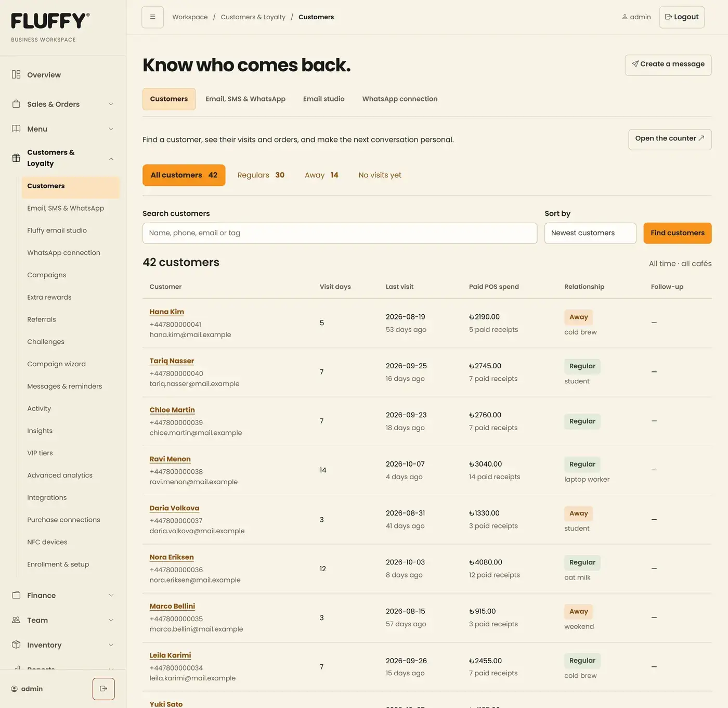Image resolution: width=728 pixels, height=708 pixels.
Task: Expand the Team section chevron
Action: [111, 620]
